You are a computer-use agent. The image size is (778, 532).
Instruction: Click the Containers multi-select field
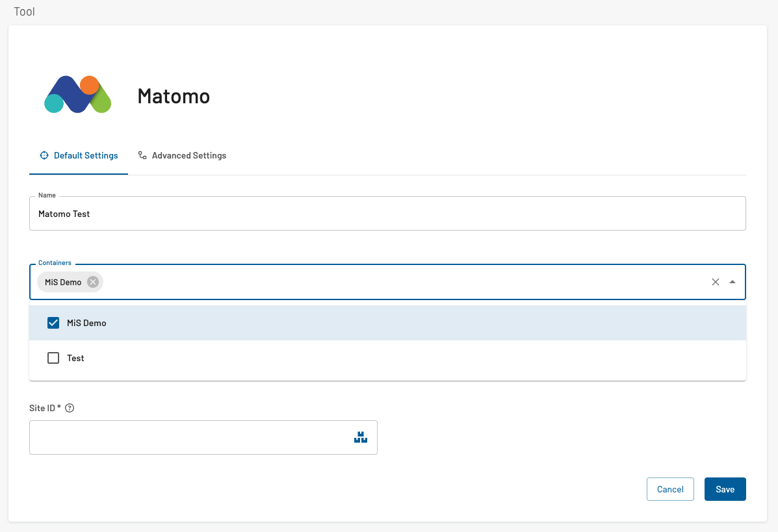point(387,282)
